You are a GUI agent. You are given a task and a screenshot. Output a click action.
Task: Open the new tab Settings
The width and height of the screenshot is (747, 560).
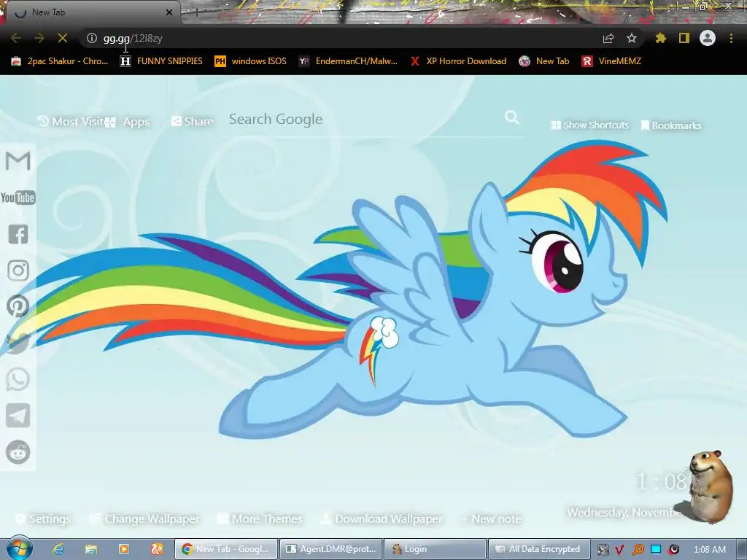point(43,518)
